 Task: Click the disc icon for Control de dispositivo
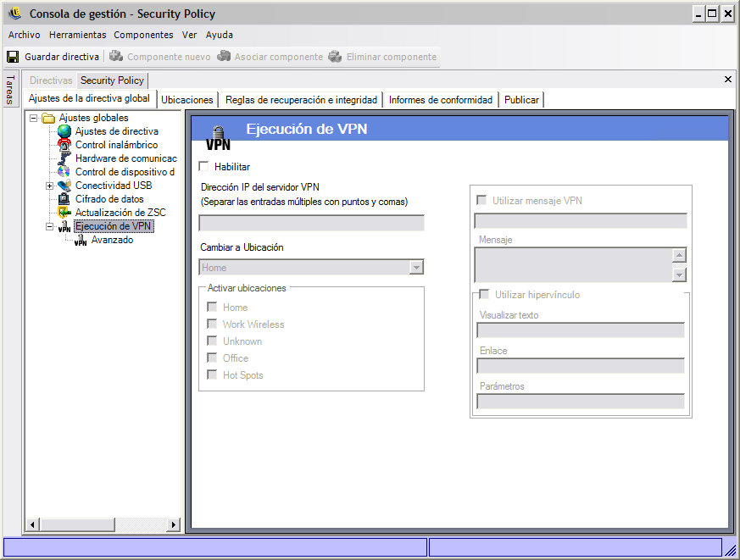64,172
